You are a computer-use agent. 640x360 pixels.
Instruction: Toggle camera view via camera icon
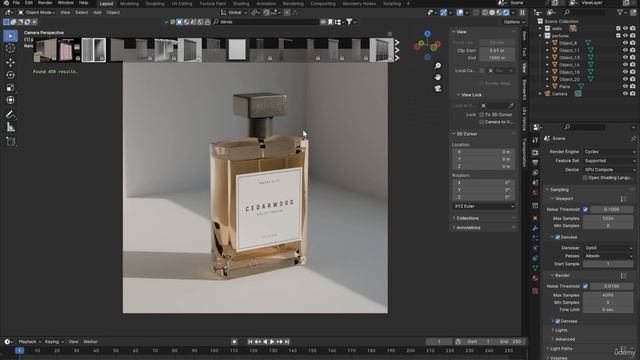click(438, 88)
